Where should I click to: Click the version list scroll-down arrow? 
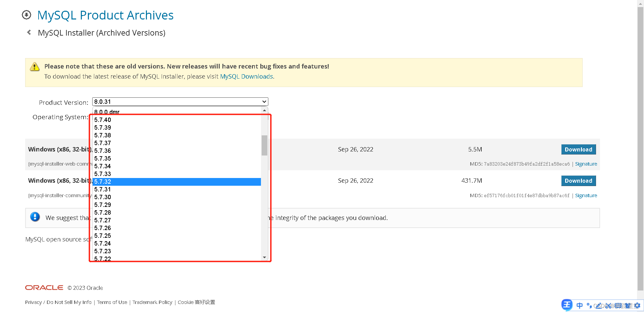[264, 258]
